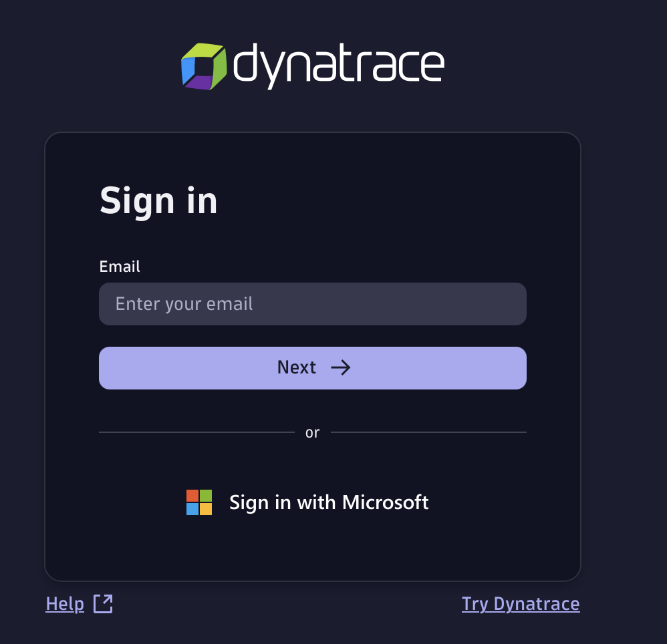Click the placeholder text Enter your email

point(184,303)
